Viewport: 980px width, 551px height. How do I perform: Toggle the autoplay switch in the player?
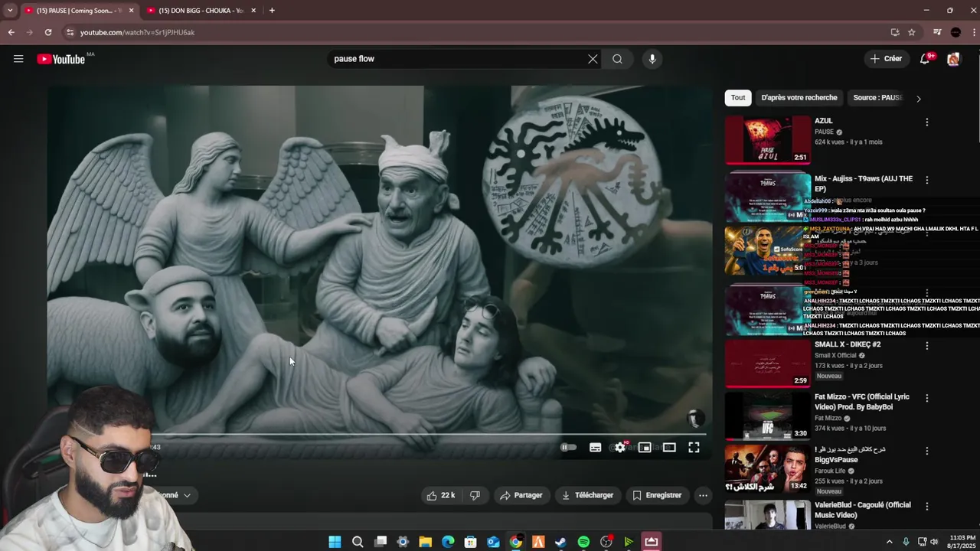pyautogui.click(x=568, y=448)
